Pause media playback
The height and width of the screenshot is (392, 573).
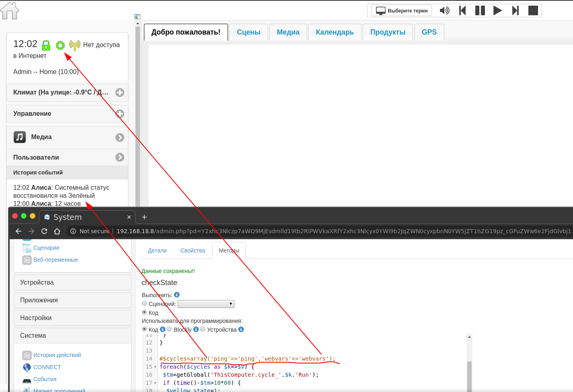click(x=480, y=10)
